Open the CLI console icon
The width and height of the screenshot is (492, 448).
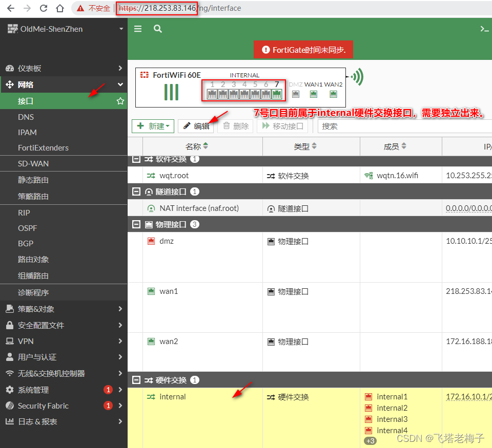tap(484, 29)
